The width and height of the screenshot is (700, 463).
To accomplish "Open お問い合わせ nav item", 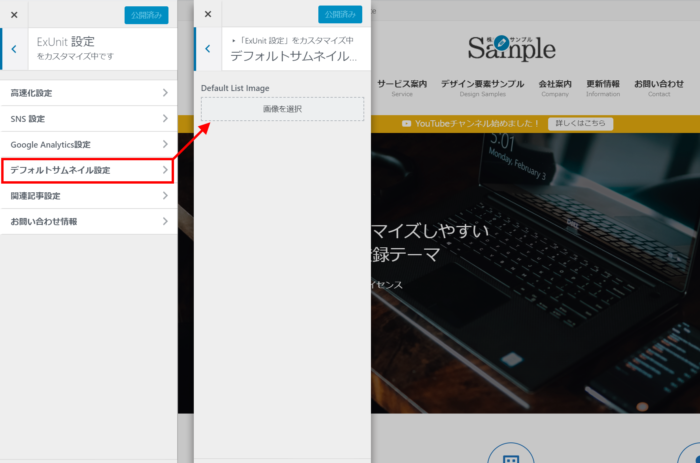I will pos(659,88).
